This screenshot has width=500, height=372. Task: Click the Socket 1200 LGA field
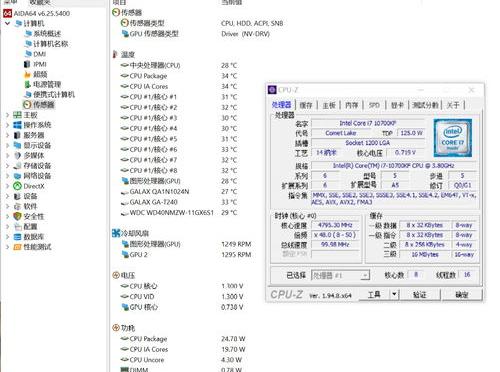pyautogui.click(x=368, y=143)
